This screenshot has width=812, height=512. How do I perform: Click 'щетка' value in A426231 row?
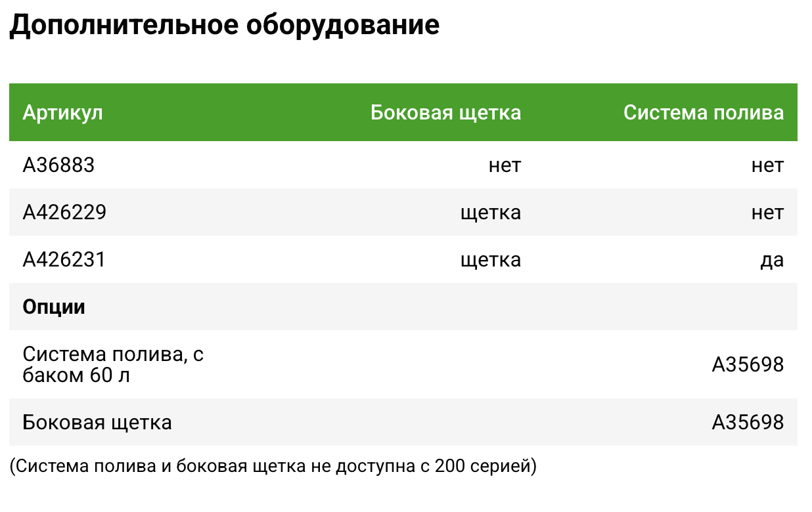(491, 260)
